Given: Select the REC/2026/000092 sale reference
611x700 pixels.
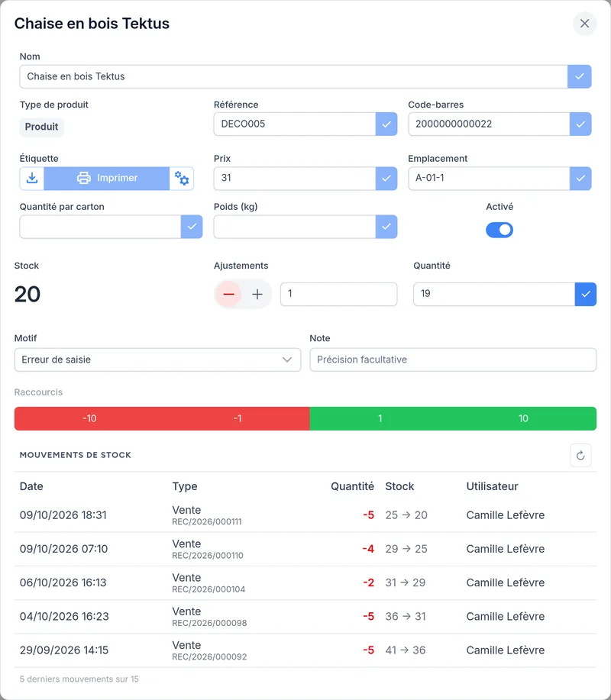Looking at the screenshot, I should coord(209,656).
